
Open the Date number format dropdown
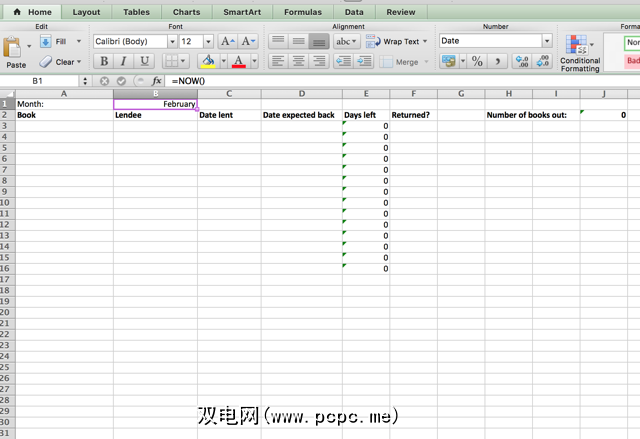[x=547, y=41]
